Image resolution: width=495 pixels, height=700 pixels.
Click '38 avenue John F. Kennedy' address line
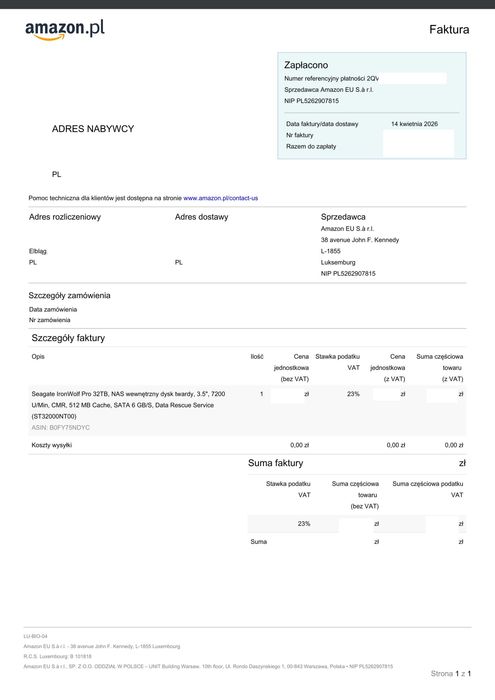[x=360, y=240]
